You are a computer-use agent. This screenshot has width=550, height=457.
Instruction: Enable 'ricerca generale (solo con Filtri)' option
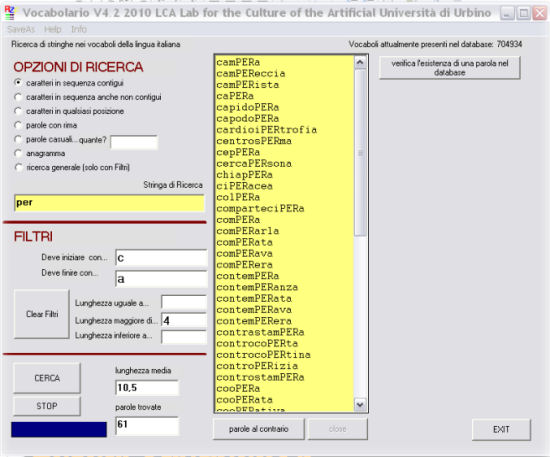coord(18,167)
